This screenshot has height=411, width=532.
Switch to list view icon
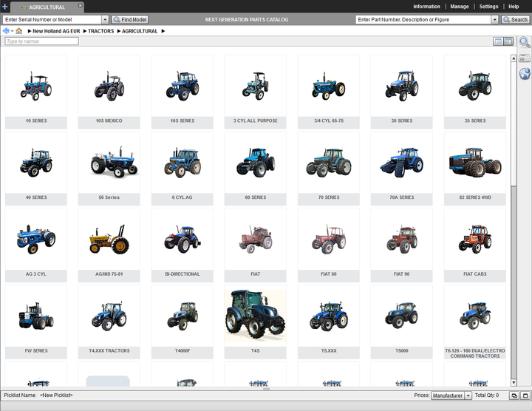[x=498, y=41]
